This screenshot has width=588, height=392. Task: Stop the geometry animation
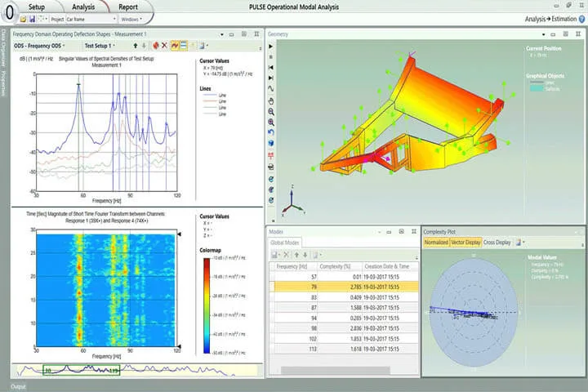coord(271,57)
